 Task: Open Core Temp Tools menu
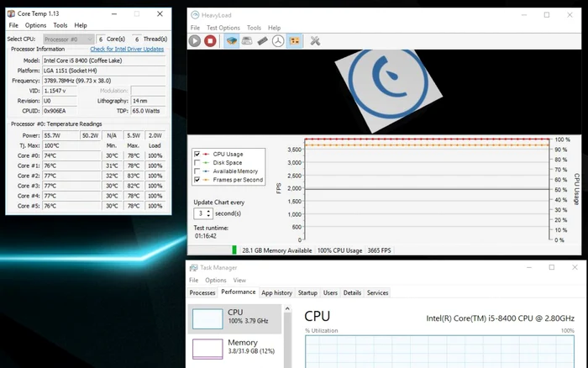pos(60,25)
